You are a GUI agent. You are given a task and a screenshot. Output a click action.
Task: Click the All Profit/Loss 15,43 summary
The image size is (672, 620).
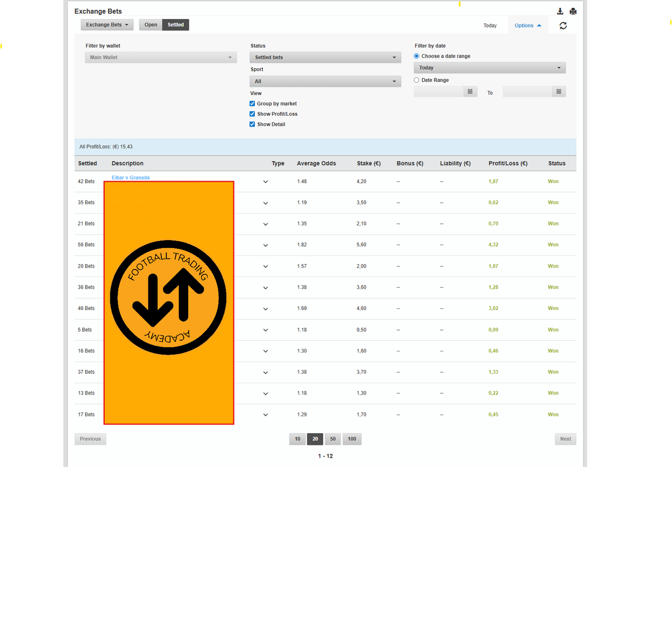click(x=106, y=147)
